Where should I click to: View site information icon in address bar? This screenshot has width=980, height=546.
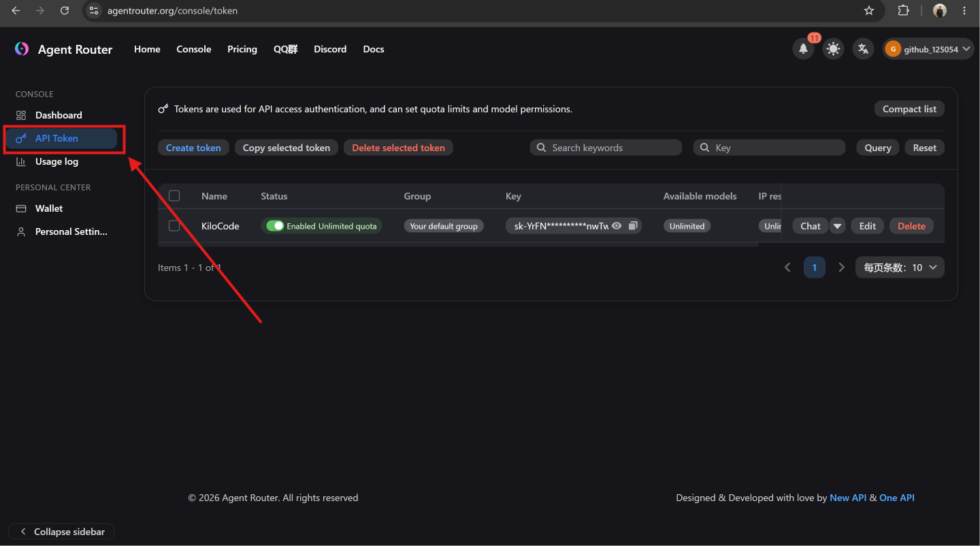tap(95, 11)
